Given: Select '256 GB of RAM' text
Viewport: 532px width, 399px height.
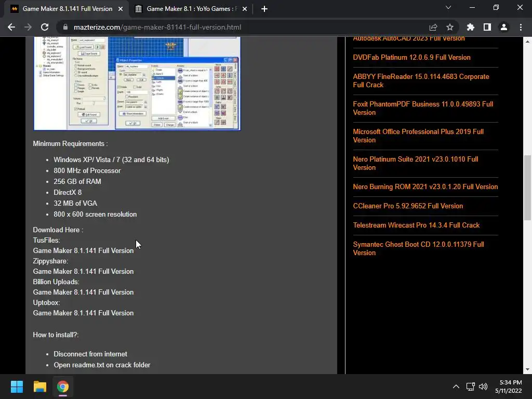Looking at the screenshot, I should 77,181.
